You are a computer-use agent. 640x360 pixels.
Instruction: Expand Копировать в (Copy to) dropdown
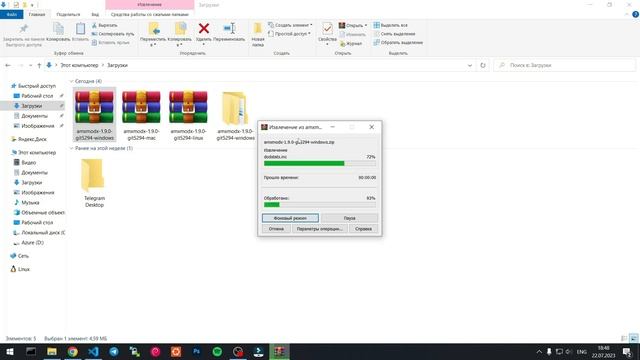(x=180, y=44)
